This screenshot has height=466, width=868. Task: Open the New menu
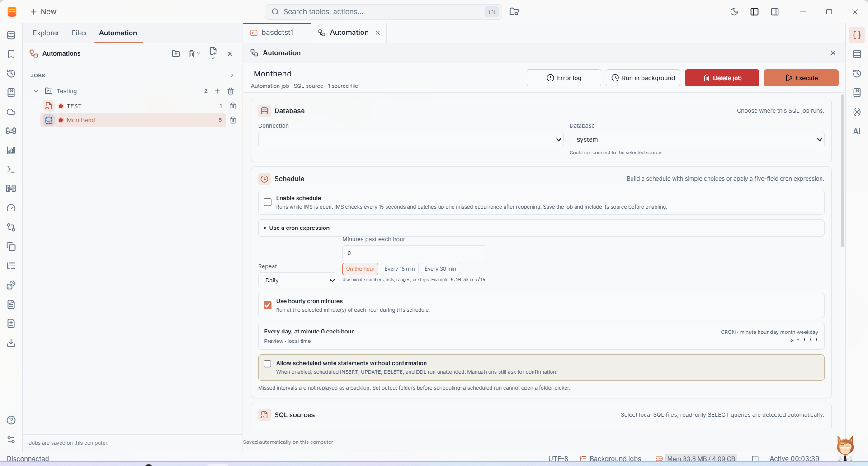point(43,12)
